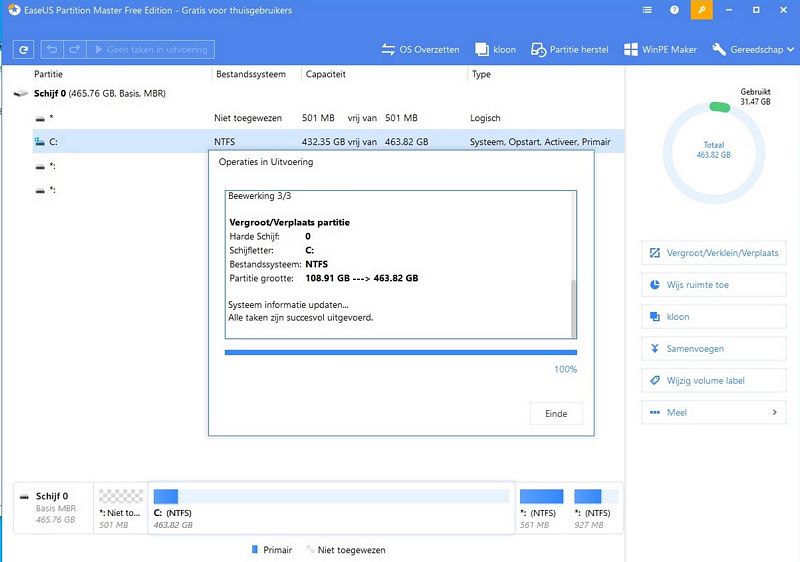Select the C: NTFS partition row

click(x=329, y=141)
